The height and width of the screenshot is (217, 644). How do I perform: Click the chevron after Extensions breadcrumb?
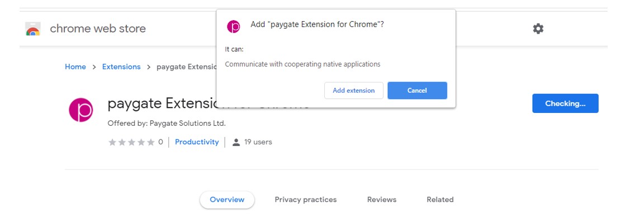(149, 67)
